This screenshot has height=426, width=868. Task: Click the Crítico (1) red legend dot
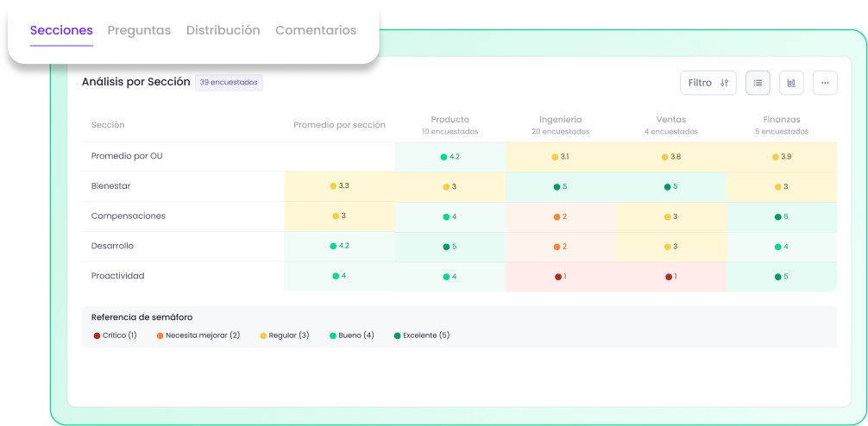pos(97,335)
